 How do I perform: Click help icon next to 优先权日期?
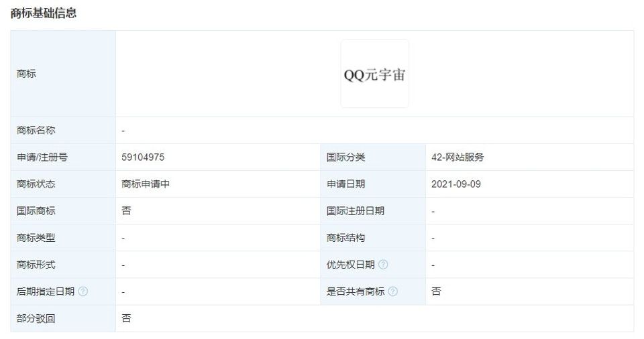383,265
